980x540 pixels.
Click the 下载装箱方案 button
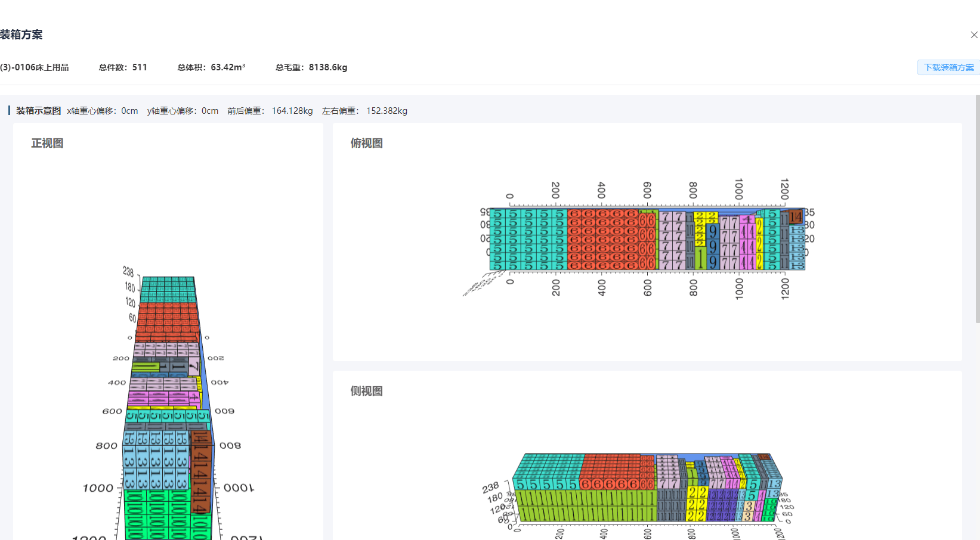tap(948, 67)
